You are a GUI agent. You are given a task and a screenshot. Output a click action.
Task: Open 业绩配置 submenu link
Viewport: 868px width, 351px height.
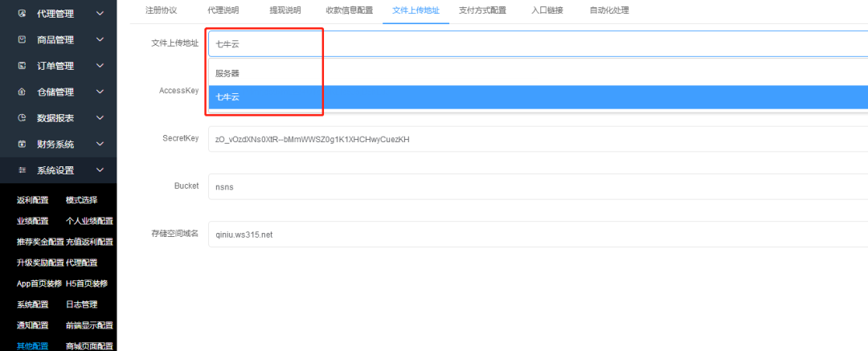coord(33,221)
